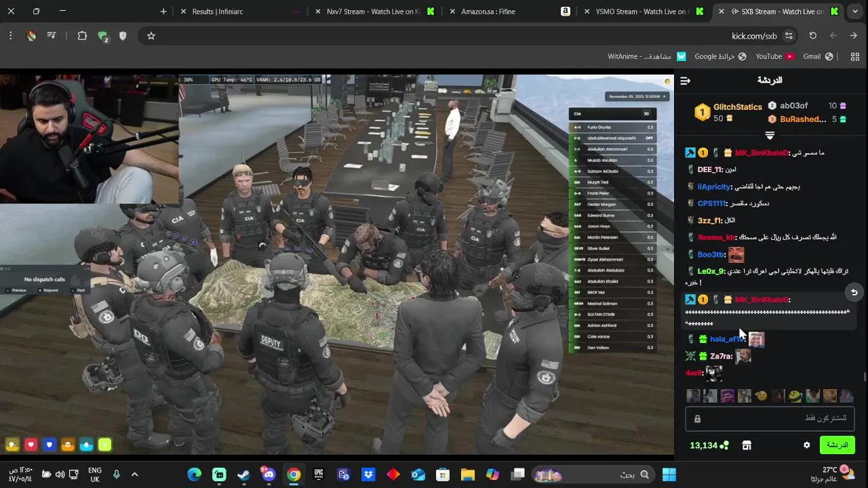Image resolution: width=868 pixels, height=488 pixels.
Task: Open a new browser tab with plus
Action: (163, 12)
